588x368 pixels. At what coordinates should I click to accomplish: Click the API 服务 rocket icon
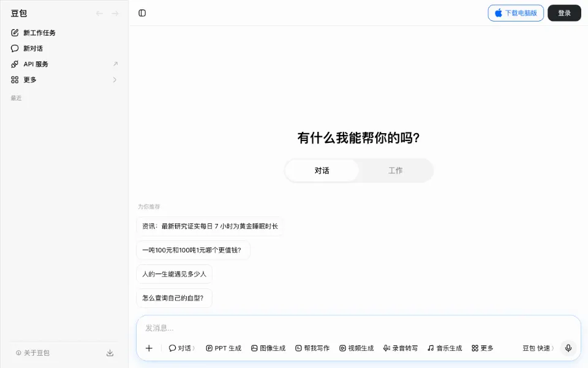click(x=15, y=64)
